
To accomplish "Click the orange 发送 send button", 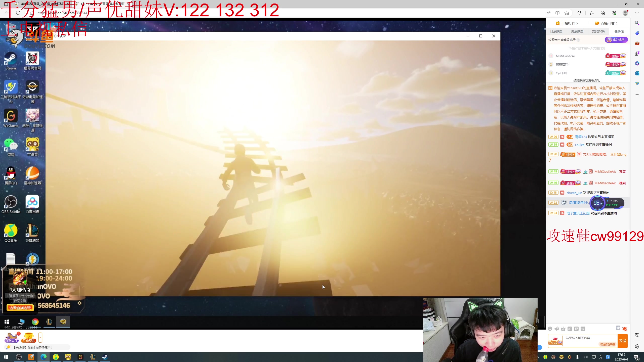I will [x=623, y=341].
